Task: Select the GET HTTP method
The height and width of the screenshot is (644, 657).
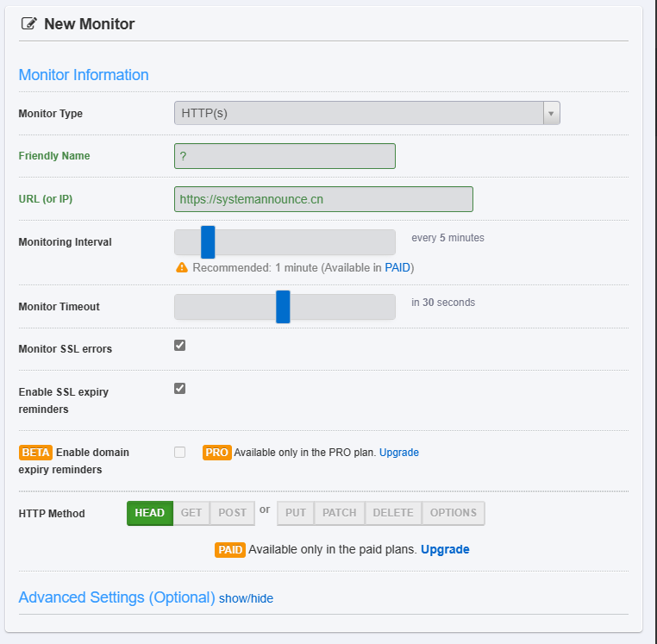Action: 191,513
